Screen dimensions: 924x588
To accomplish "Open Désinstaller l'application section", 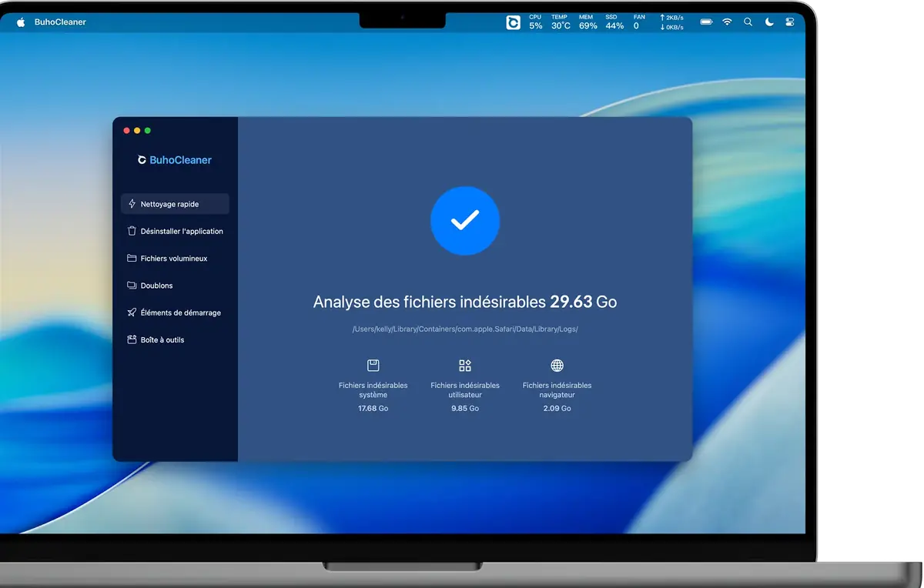I will click(175, 231).
